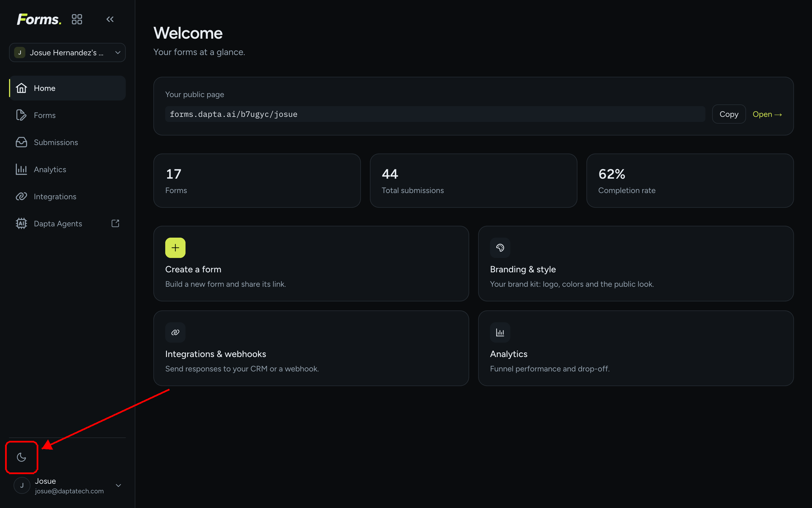Open the Integrations & webhooks card
Image resolution: width=812 pixels, height=508 pixels.
coord(311,348)
